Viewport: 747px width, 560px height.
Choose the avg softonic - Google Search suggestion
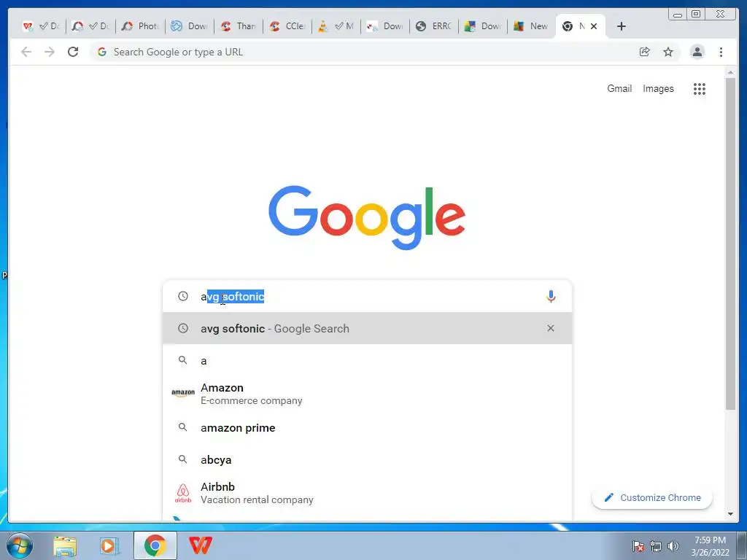(367, 328)
